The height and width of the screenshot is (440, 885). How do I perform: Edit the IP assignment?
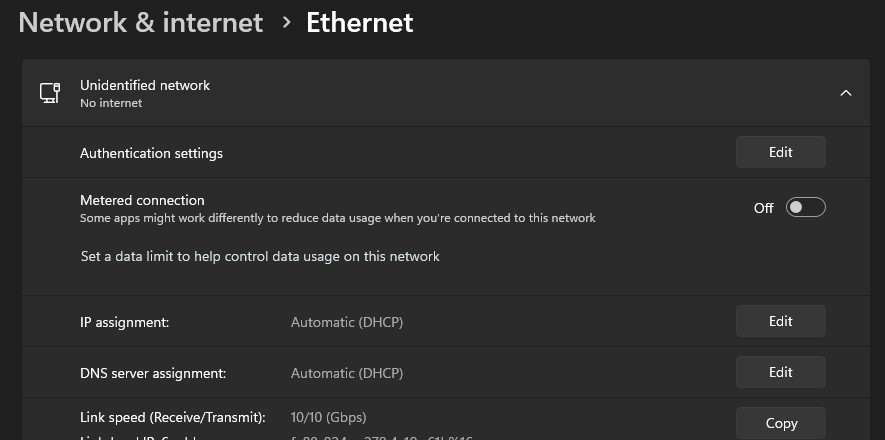(x=781, y=322)
